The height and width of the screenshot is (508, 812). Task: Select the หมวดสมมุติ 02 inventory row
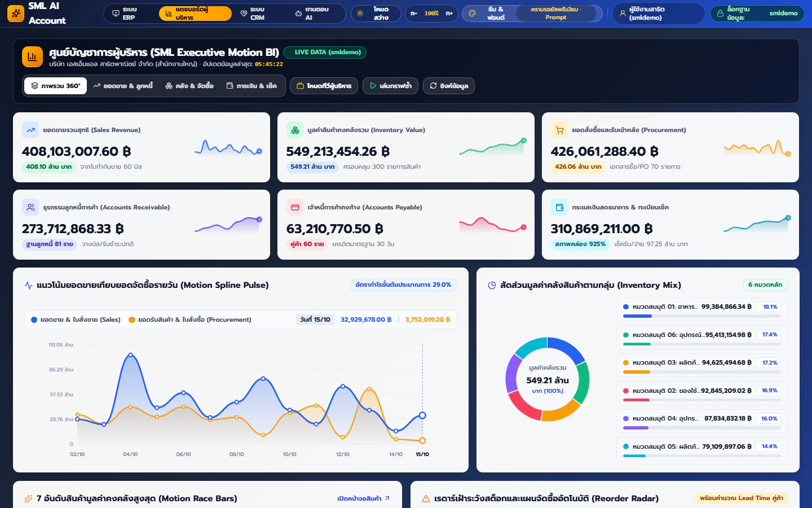(702, 392)
